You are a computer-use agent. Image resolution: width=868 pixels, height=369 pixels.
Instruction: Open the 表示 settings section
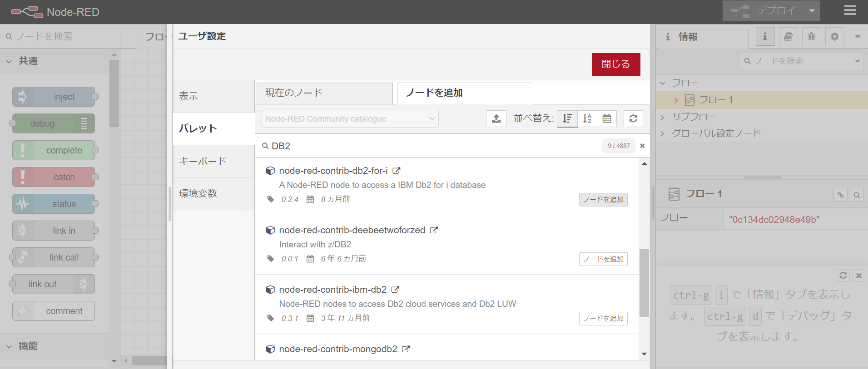point(213,96)
